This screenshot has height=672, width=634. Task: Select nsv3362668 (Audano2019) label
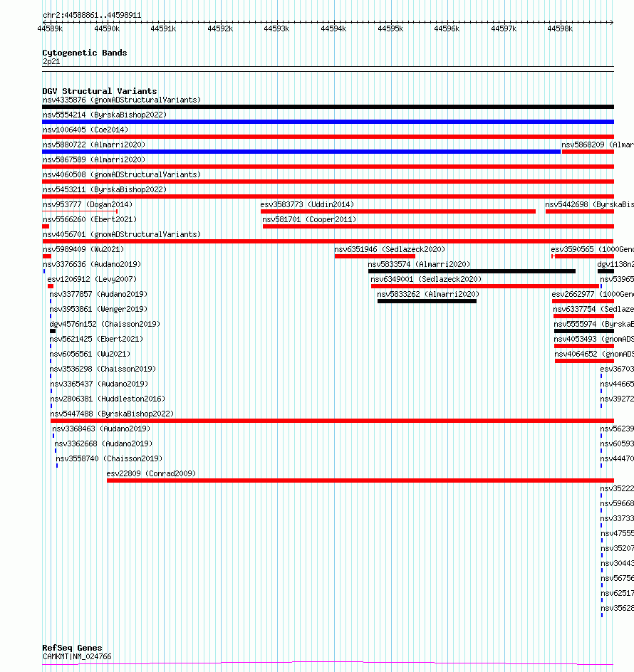(x=103, y=444)
